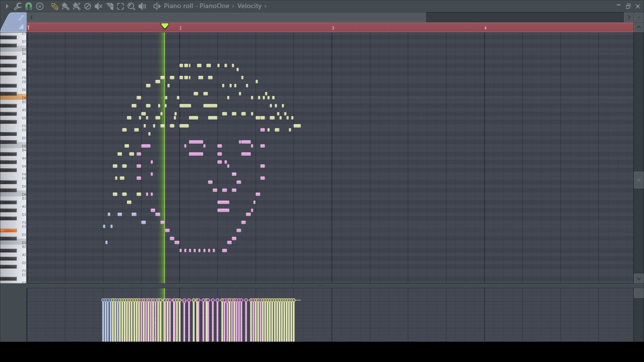Open the wrench Tools menu
The image size is (644, 362).
coord(18,6)
